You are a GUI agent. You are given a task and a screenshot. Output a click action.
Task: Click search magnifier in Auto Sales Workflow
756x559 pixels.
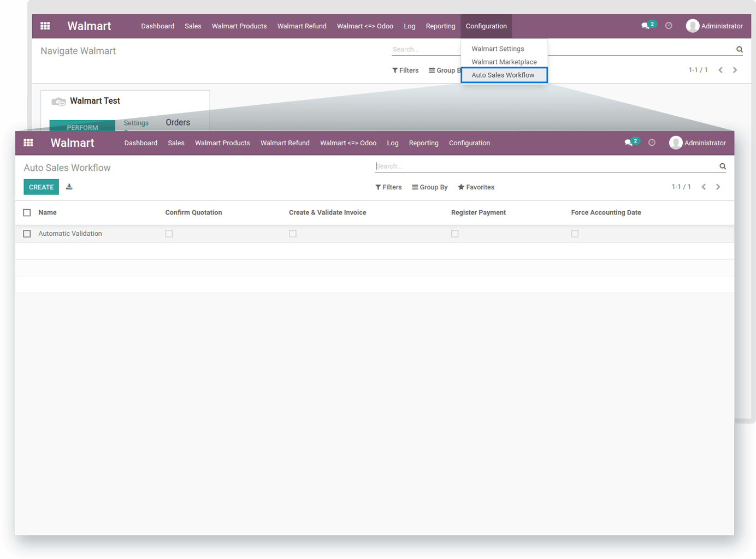click(x=723, y=166)
